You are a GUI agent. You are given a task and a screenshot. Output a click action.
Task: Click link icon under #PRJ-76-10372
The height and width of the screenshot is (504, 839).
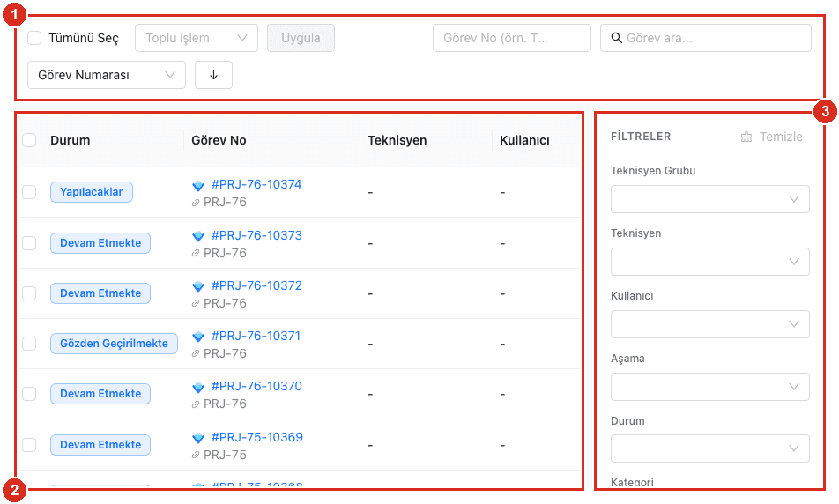[x=196, y=303]
